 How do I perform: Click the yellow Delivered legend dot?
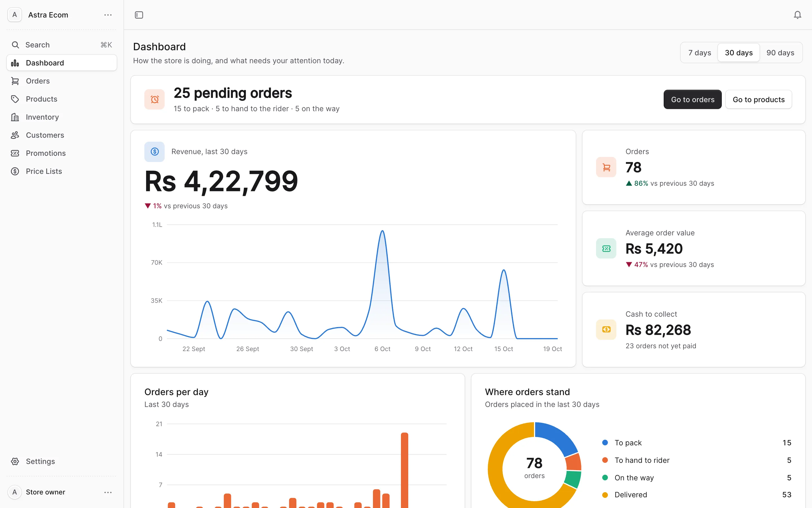(605, 494)
